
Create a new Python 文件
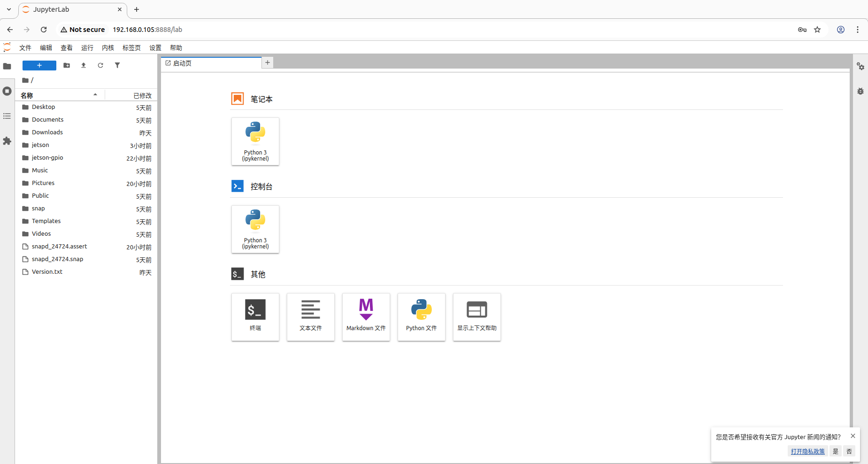pos(422,317)
